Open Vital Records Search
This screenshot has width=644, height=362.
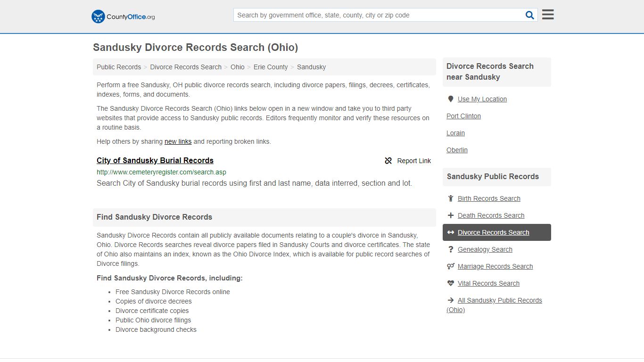488,283
